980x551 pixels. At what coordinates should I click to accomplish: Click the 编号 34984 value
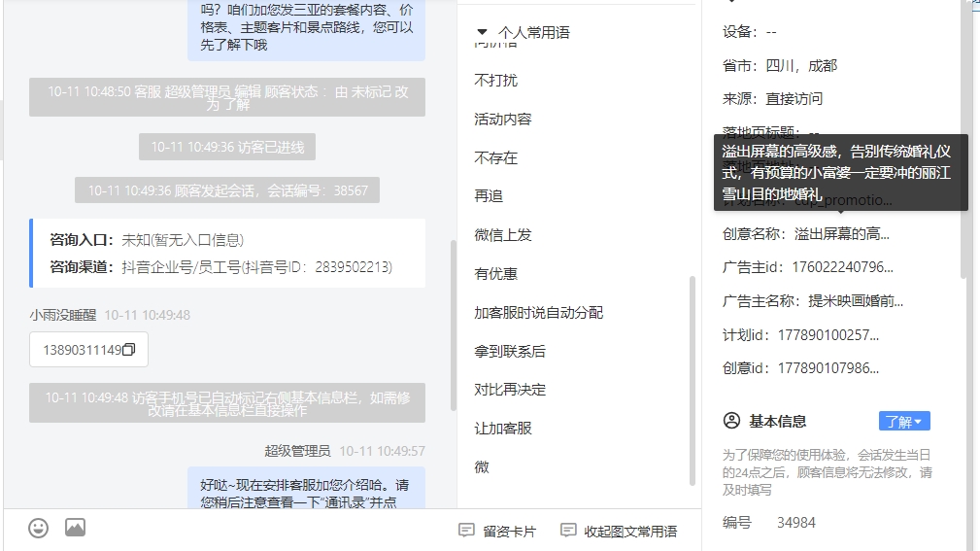(x=795, y=522)
